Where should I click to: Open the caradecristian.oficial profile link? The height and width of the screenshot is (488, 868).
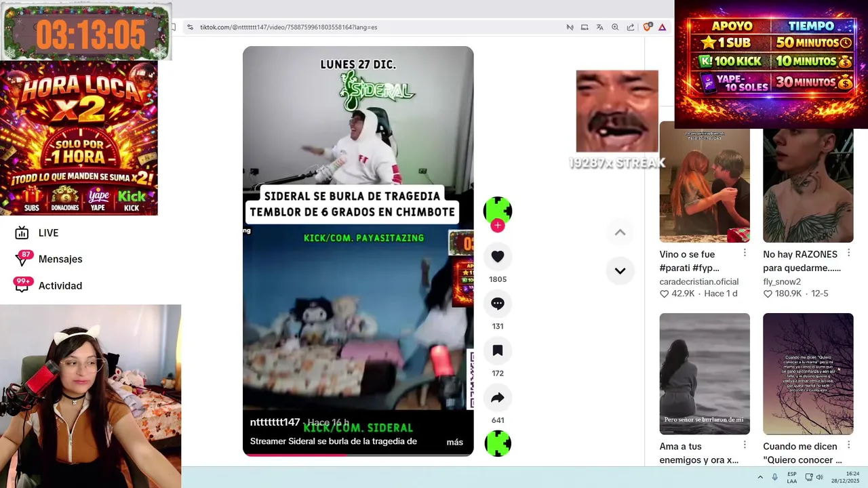[698, 281]
